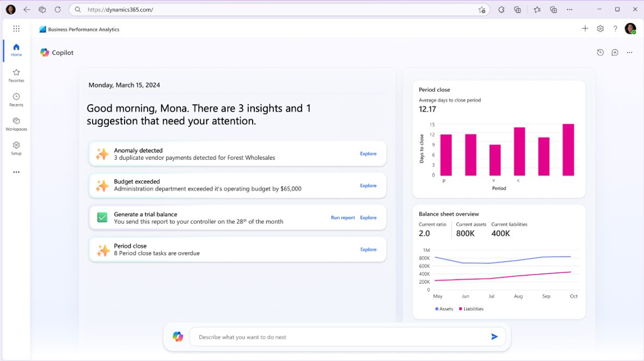
Task: Open Copilot chat history icon
Action: coord(600,53)
